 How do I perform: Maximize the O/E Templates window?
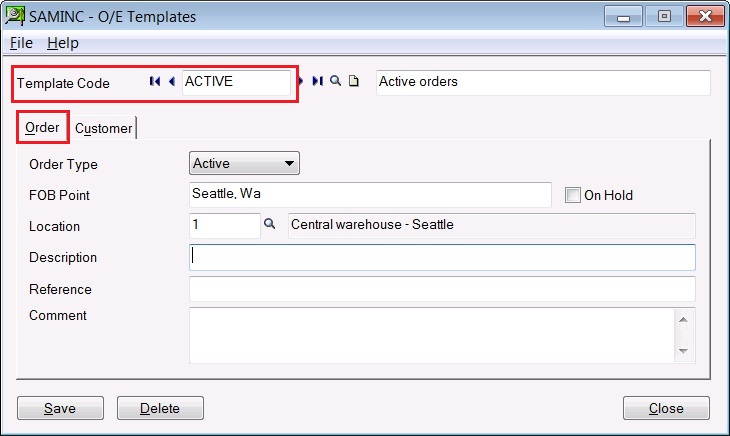[x=664, y=17]
